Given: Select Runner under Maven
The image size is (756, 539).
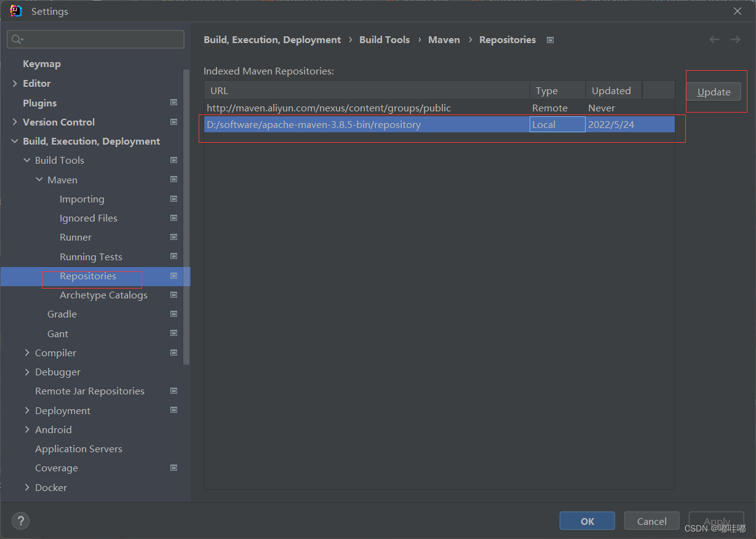Looking at the screenshot, I should tap(76, 237).
